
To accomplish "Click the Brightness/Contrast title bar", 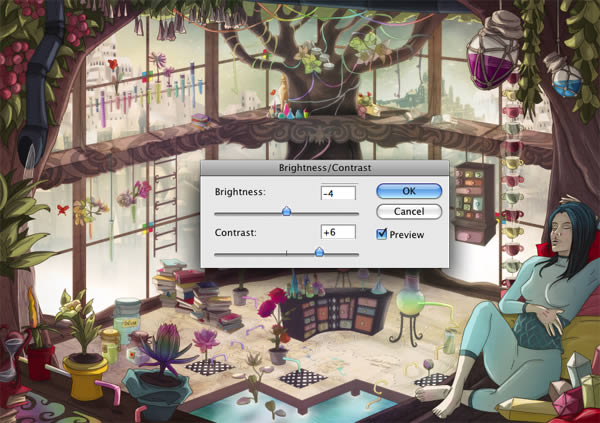I will tap(325, 168).
